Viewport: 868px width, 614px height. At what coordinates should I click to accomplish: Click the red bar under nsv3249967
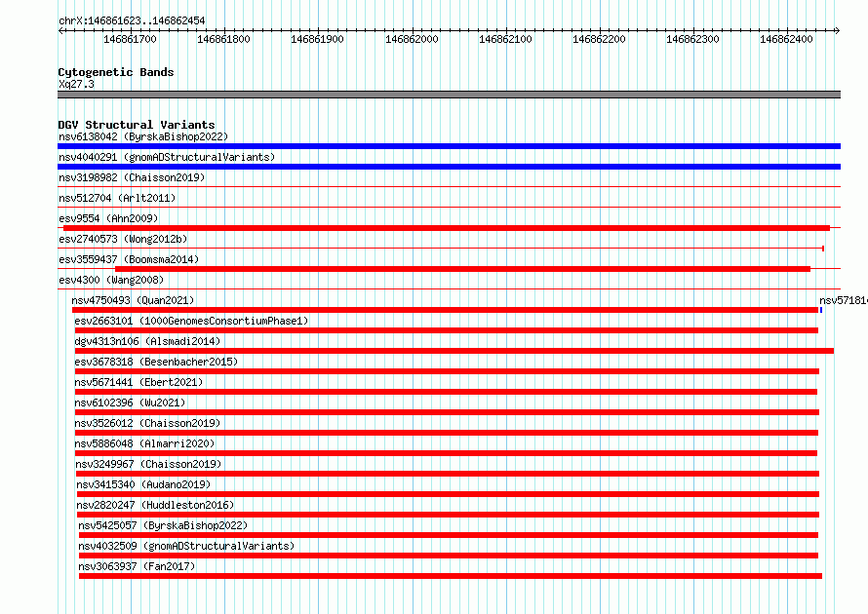[448, 474]
